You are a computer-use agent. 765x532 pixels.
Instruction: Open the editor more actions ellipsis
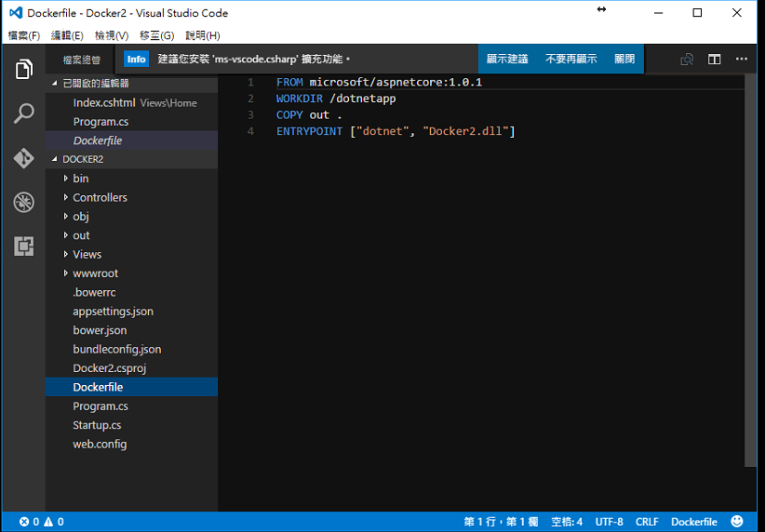tap(742, 59)
